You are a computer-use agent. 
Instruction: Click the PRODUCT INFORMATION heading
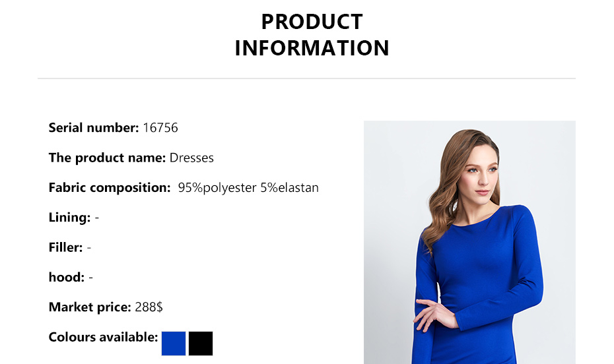click(312, 35)
